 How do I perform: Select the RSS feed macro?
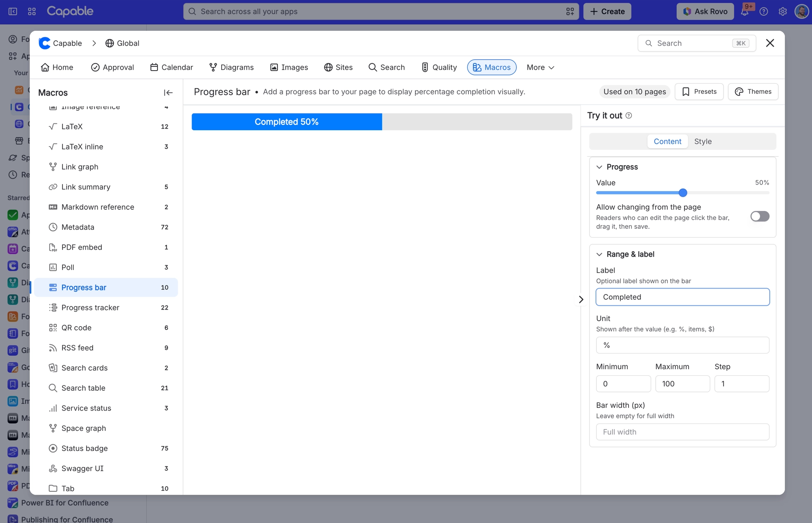[x=106, y=348]
